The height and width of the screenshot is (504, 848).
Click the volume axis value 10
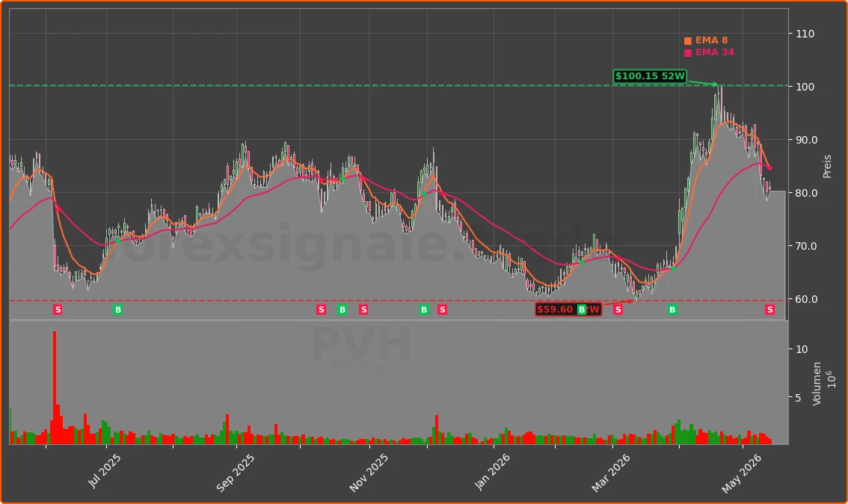(802, 349)
